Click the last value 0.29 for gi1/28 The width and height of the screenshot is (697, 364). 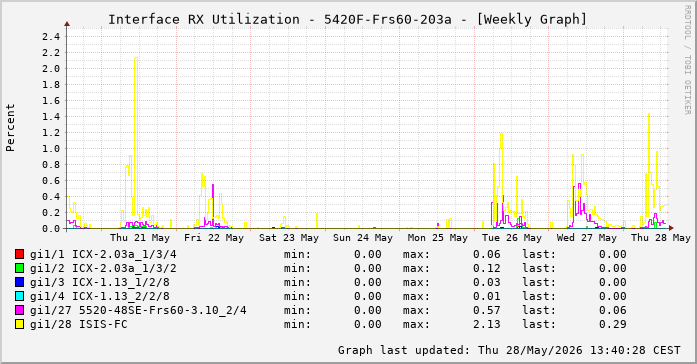point(613,324)
